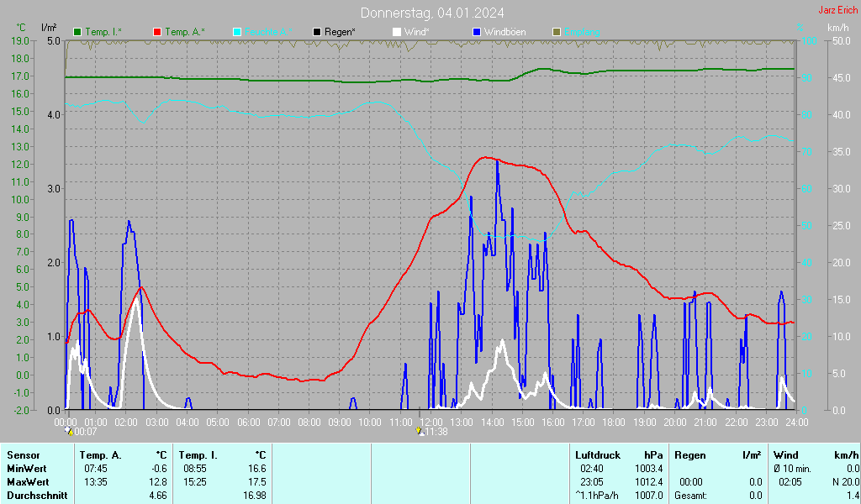Click the 'Empfang' legend label
Image resolution: width=861 pixels, height=504 pixels.
(x=582, y=32)
